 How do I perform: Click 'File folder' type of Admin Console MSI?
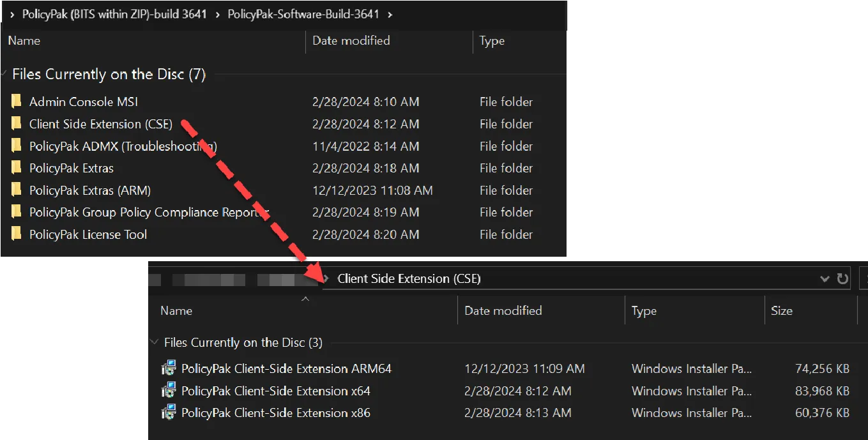[506, 102]
